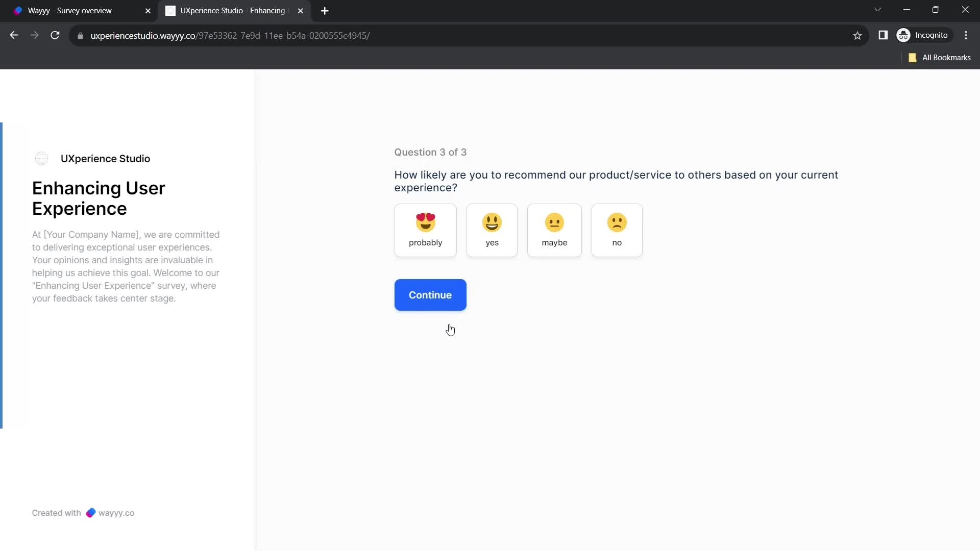The width and height of the screenshot is (980, 551).
Task: Select the 'no' sad face option
Action: coord(617,230)
